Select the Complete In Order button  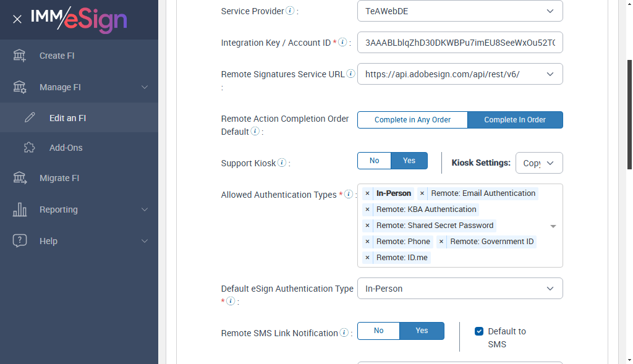click(x=515, y=120)
